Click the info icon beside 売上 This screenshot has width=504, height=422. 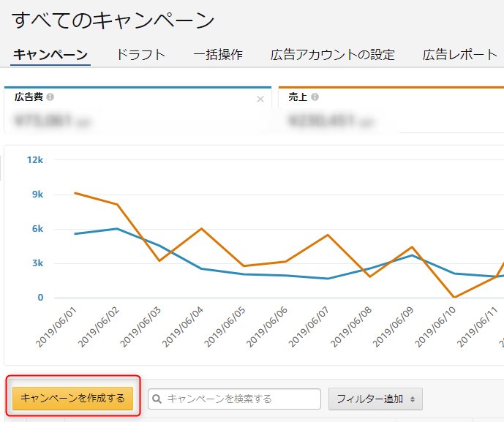(315, 97)
